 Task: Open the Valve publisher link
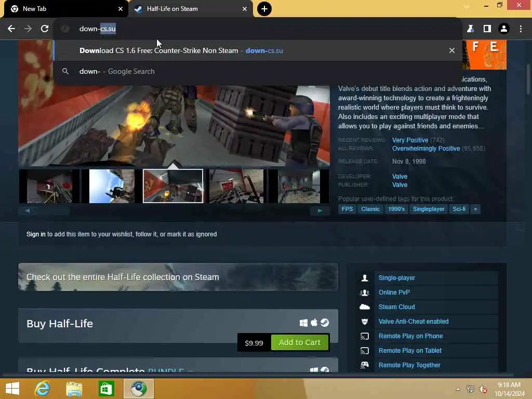tap(400, 185)
